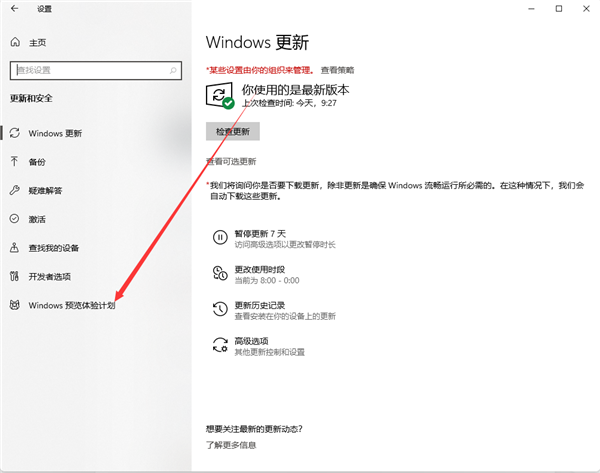Click the magnifier icon in search box
Viewport: 600px width, 473px height.
[x=176, y=70]
